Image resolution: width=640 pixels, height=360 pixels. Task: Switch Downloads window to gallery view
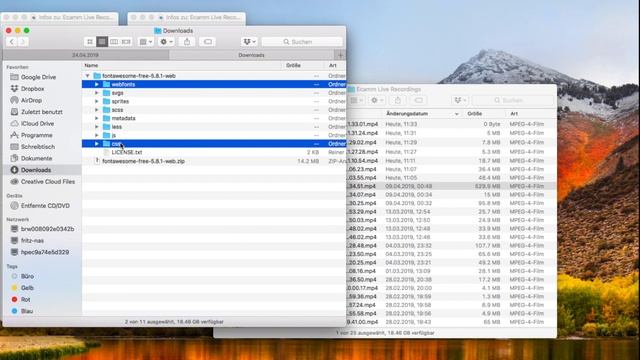[x=126, y=42]
